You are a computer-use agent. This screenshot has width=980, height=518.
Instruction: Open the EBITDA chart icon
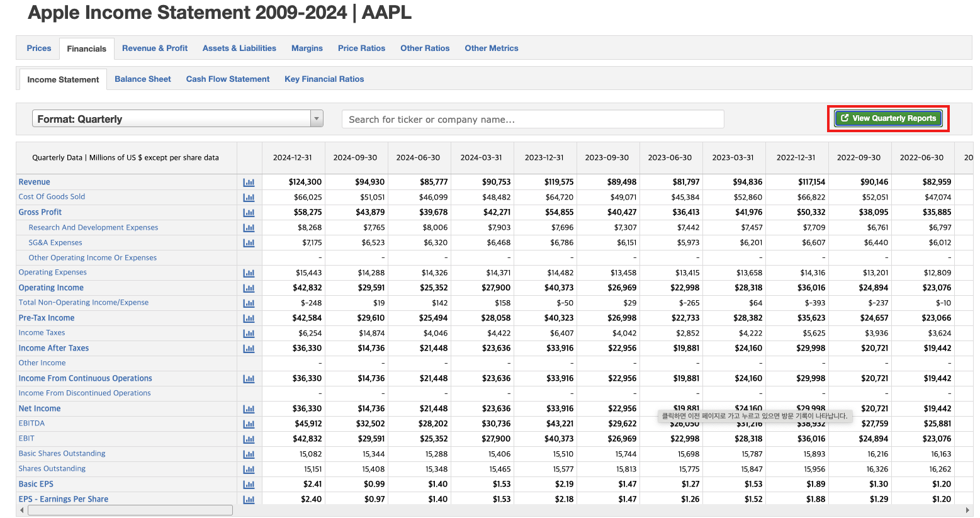(249, 424)
